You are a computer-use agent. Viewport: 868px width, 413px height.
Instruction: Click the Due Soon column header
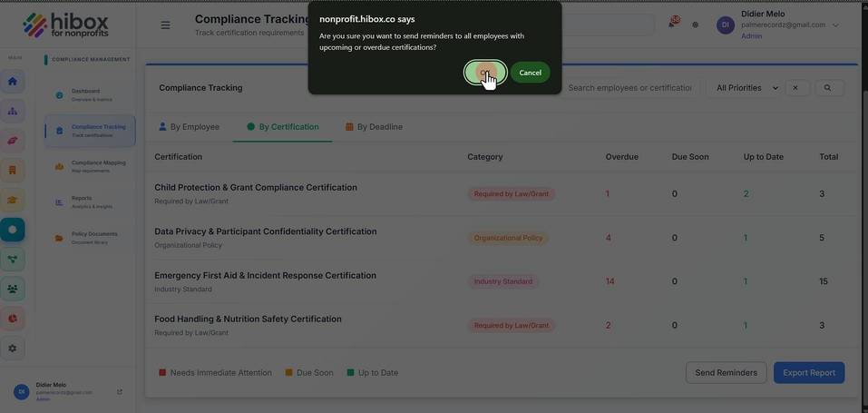690,157
